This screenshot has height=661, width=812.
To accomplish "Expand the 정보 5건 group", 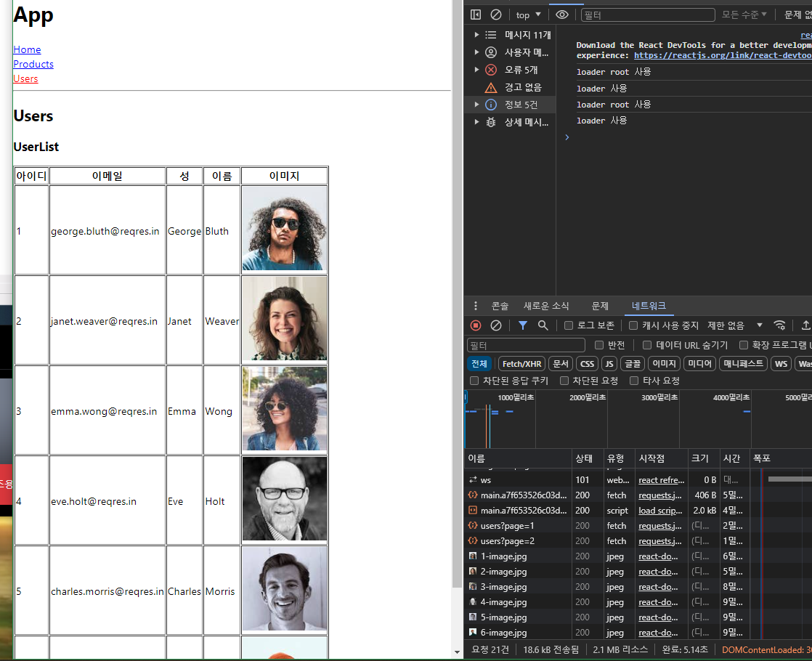I will coord(476,105).
